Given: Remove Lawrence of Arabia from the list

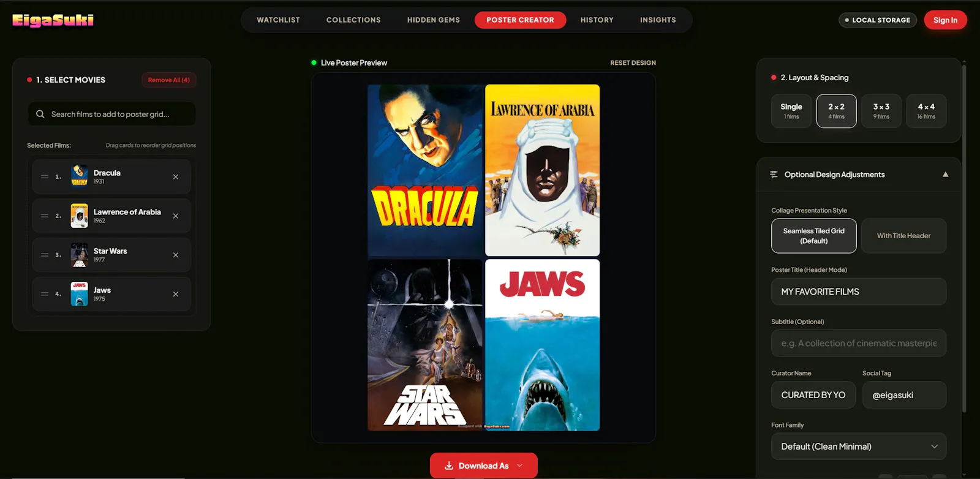Looking at the screenshot, I should tap(176, 216).
